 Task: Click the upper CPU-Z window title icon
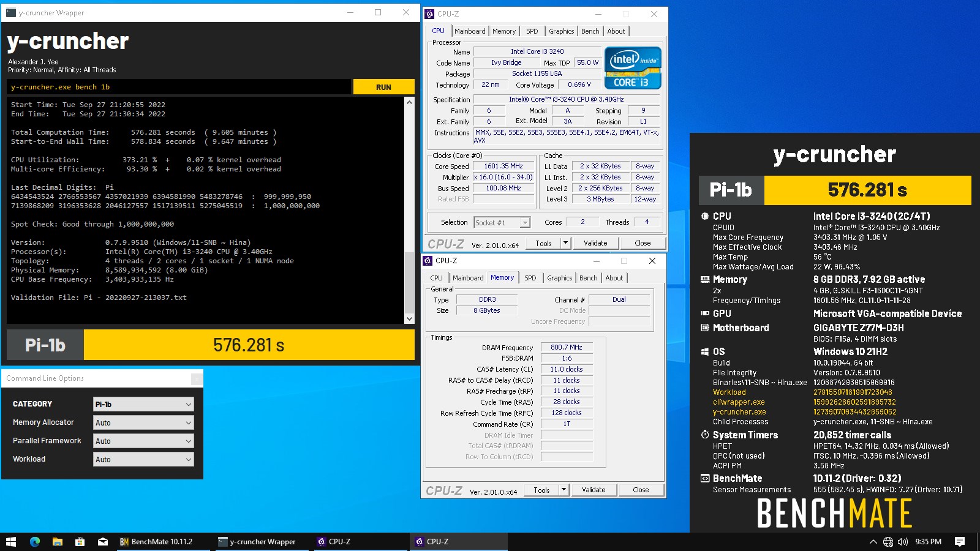click(x=429, y=13)
